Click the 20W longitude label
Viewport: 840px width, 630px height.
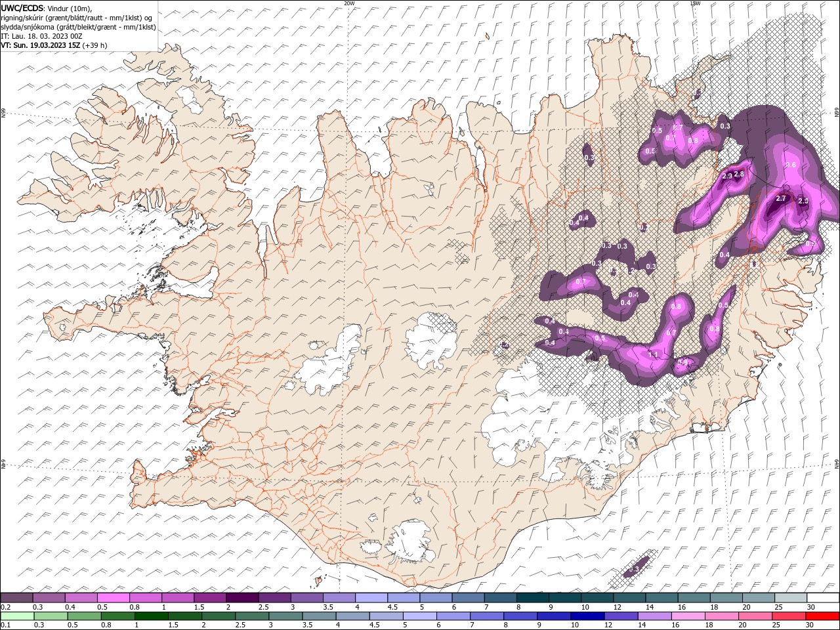pyautogui.click(x=349, y=3)
